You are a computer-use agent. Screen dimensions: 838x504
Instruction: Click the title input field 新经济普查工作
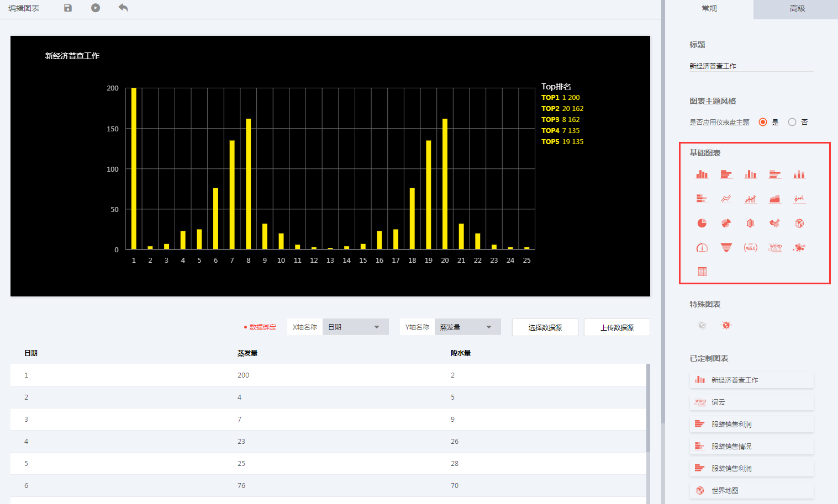pos(751,66)
